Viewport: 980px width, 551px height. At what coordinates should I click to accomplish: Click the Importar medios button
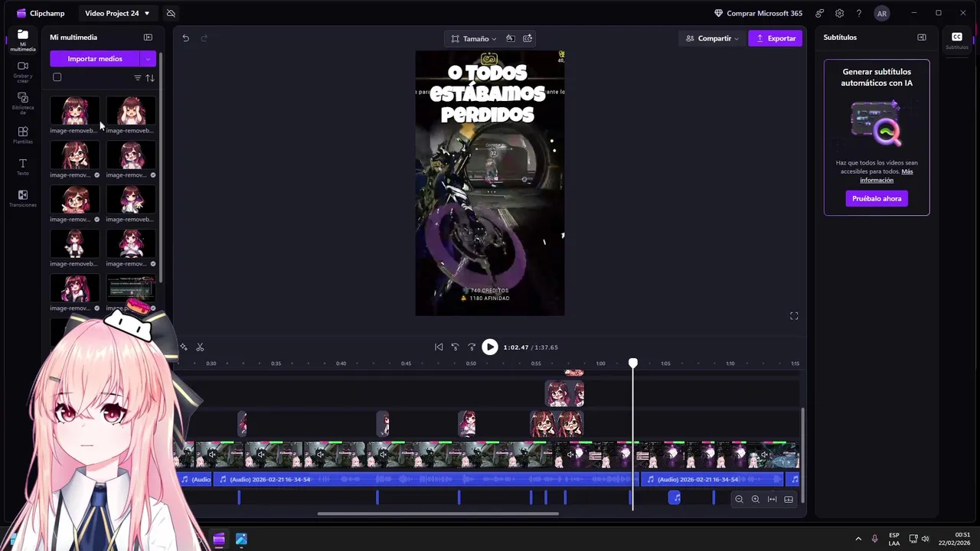pos(95,59)
